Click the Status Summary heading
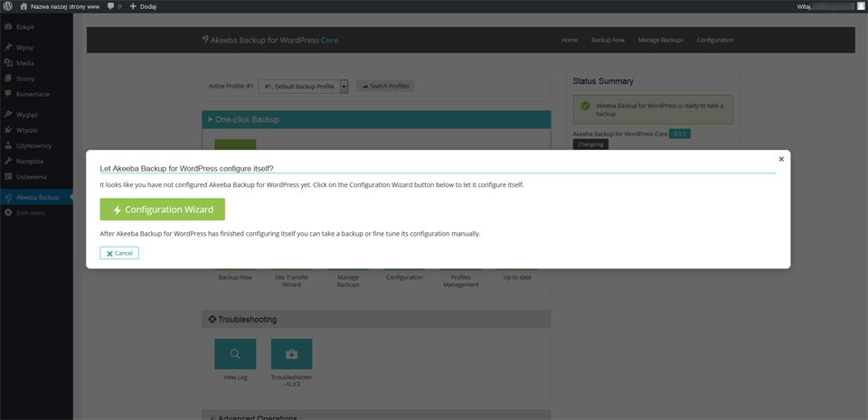868x420 pixels. (x=603, y=81)
